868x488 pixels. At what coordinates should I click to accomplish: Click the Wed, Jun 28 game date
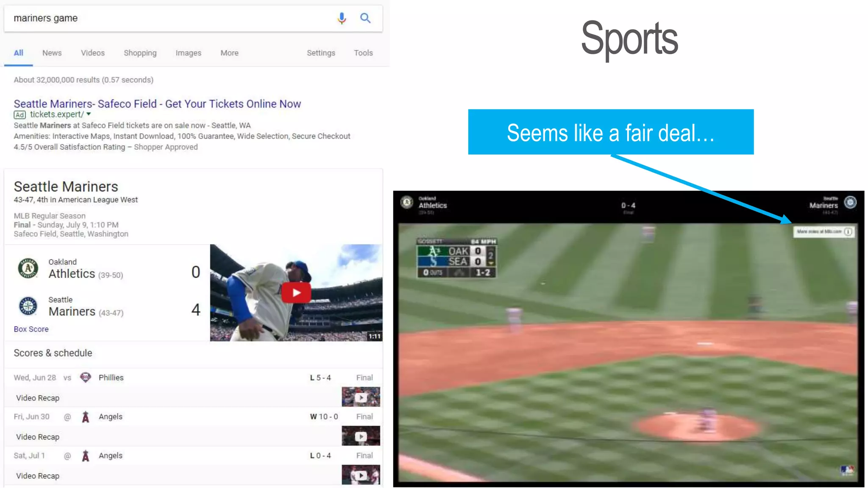(x=35, y=377)
